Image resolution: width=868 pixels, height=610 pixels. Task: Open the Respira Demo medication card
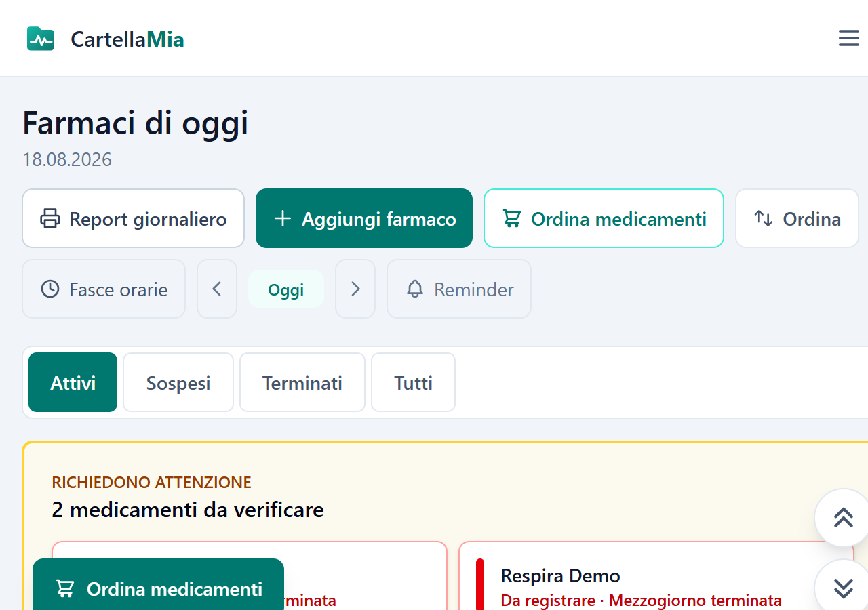656,576
